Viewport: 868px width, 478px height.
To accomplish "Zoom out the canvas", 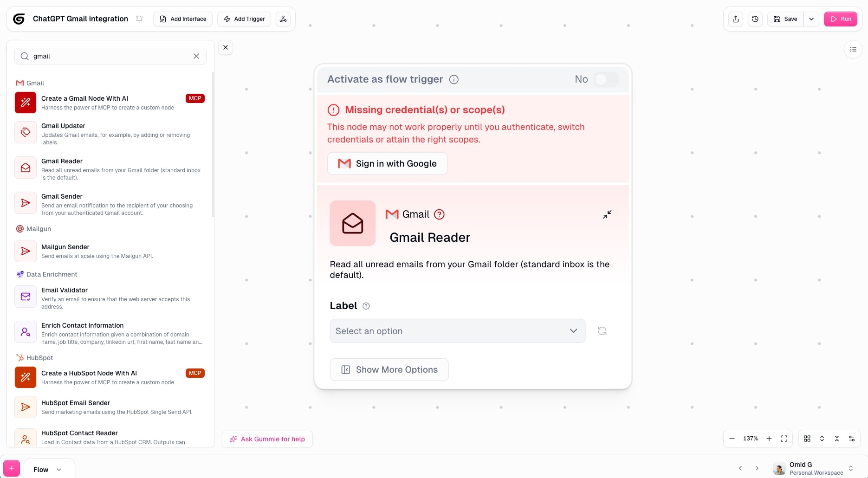I will click(x=732, y=439).
